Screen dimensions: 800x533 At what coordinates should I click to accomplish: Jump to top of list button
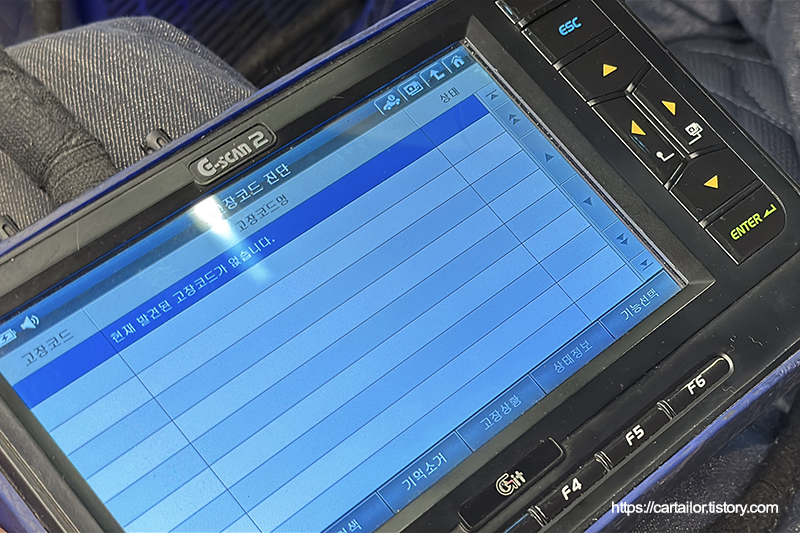click(493, 95)
